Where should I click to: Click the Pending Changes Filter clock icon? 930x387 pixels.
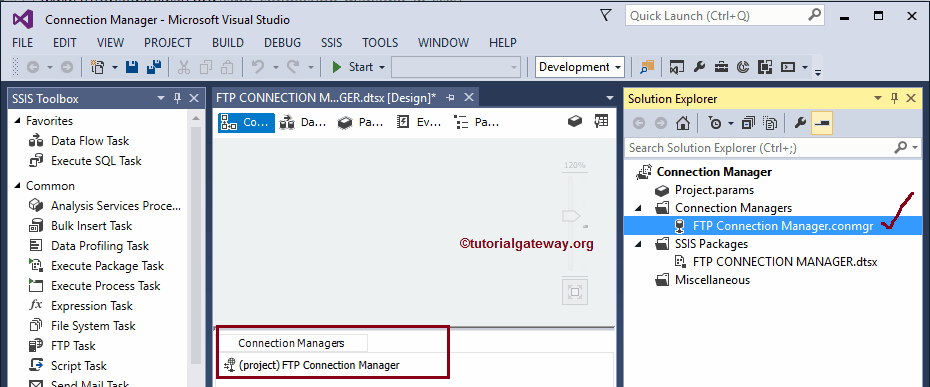716,123
